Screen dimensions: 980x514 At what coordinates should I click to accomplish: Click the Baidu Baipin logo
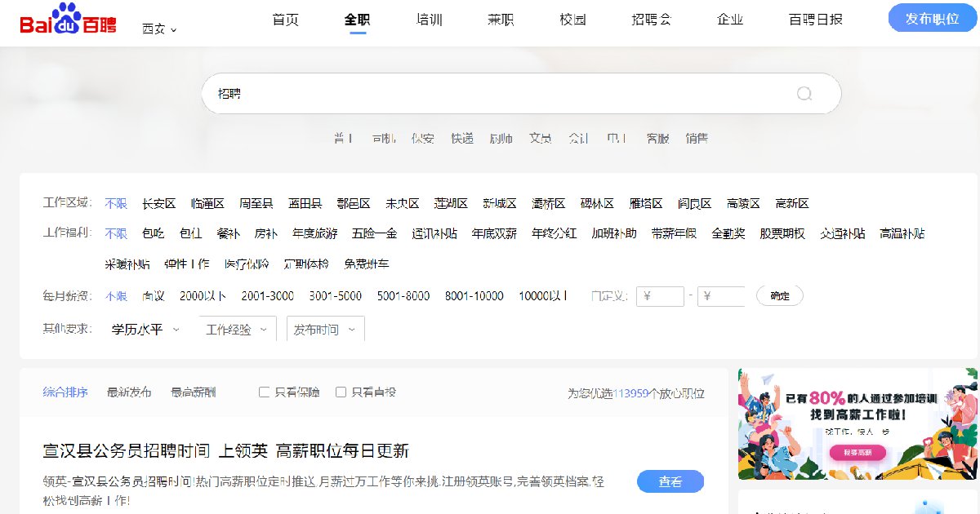click(x=68, y=20)
